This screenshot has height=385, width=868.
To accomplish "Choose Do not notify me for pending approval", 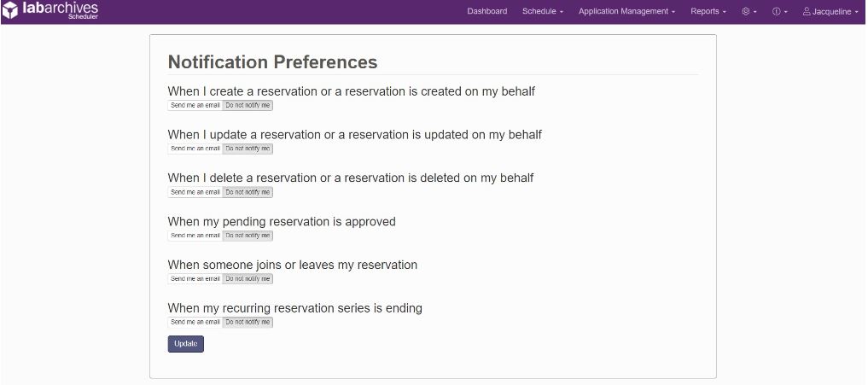I will [248, 236].
